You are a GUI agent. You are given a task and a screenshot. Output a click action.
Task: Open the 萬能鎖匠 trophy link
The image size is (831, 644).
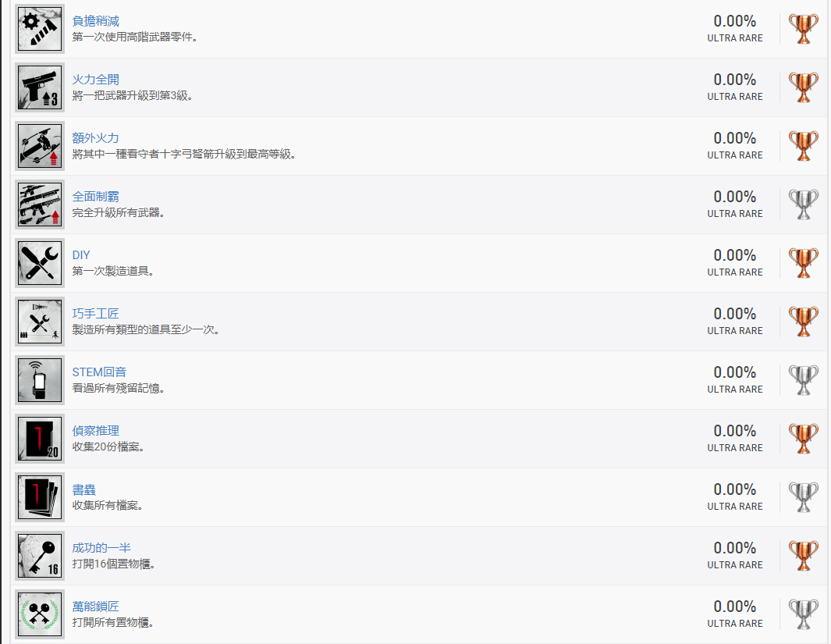pyautogui.click(x=96, y=607)
